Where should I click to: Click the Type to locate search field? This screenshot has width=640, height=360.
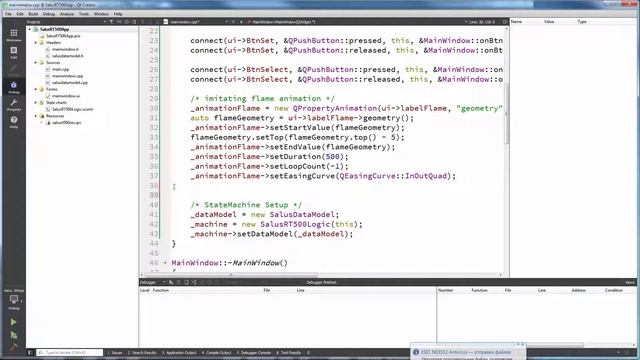69,352
